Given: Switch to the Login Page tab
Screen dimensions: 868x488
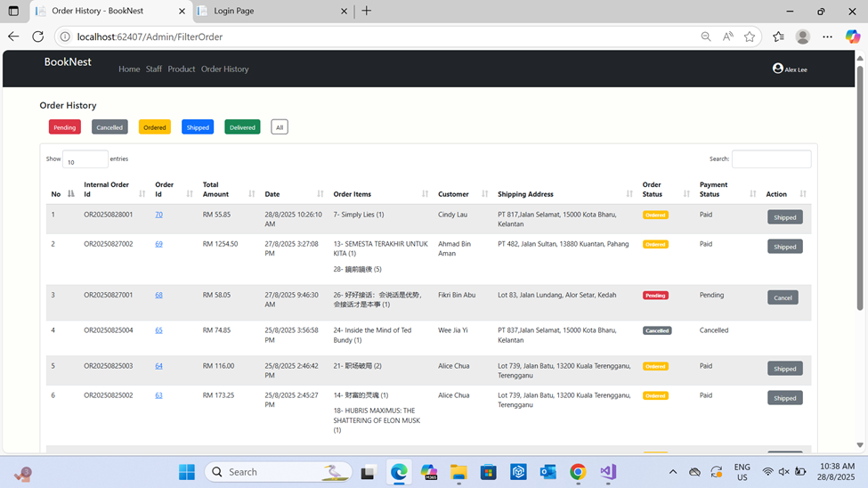Looking at the screenshot, I should pos(273,11).
